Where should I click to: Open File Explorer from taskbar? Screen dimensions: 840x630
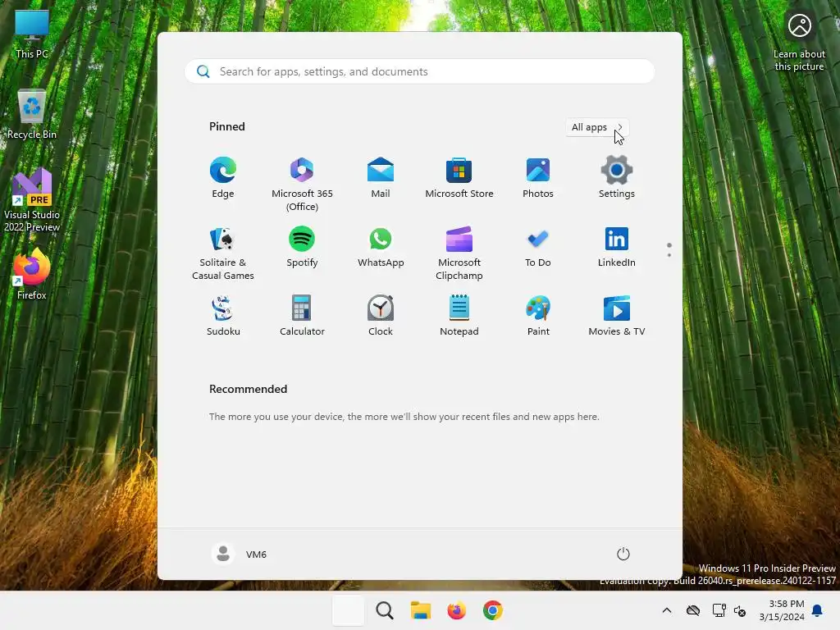pos(421,610)
